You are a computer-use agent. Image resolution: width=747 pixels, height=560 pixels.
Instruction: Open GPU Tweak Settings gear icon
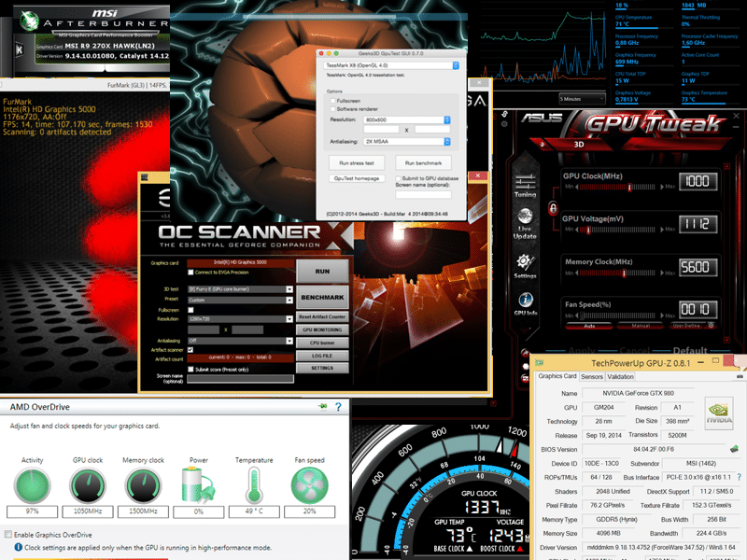[525, 261]
